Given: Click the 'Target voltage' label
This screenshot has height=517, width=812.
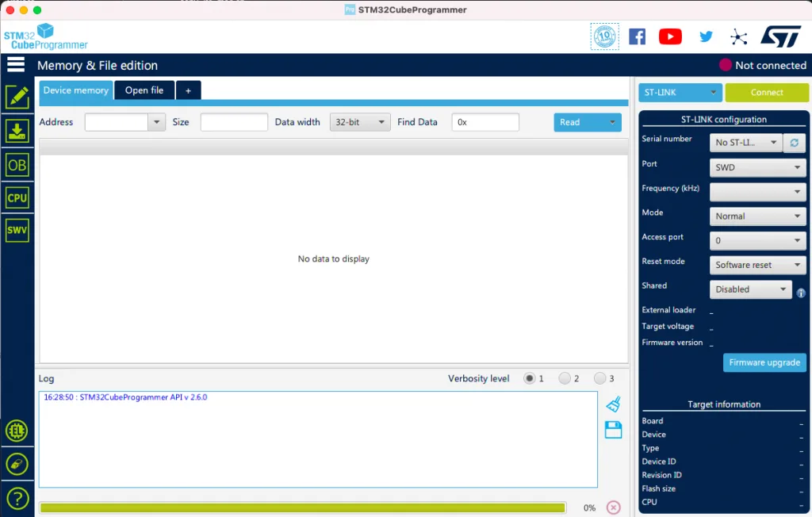Looking at the screenshot, I should [x=668, y=327].
